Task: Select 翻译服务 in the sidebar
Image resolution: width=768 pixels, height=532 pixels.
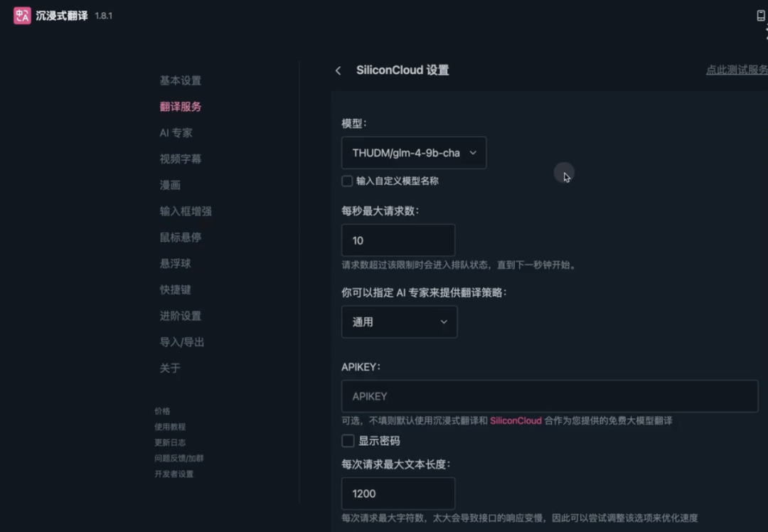Action: 180,106
